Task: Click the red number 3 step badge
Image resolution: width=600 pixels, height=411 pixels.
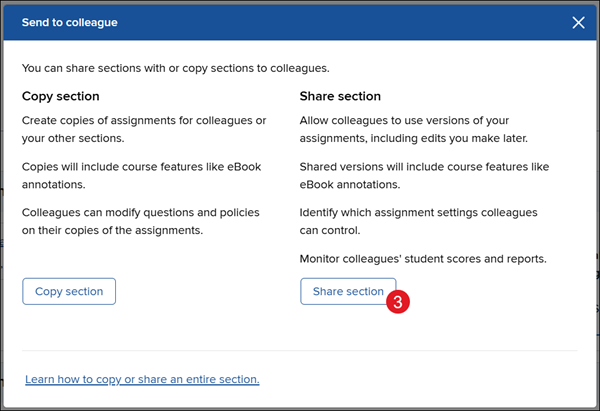Action: (x=398, y=299)
